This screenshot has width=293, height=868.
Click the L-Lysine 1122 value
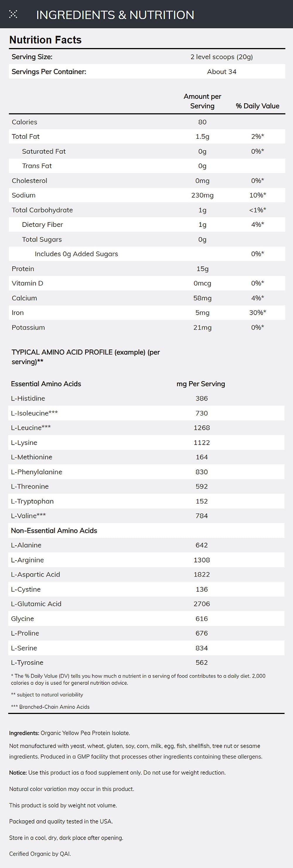(x=202, y=442)
